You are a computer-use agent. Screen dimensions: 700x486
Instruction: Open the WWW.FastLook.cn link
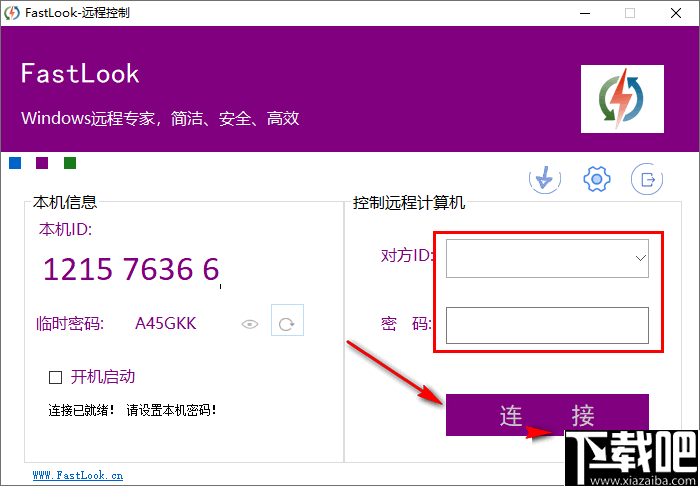click(x=78, y=475)
